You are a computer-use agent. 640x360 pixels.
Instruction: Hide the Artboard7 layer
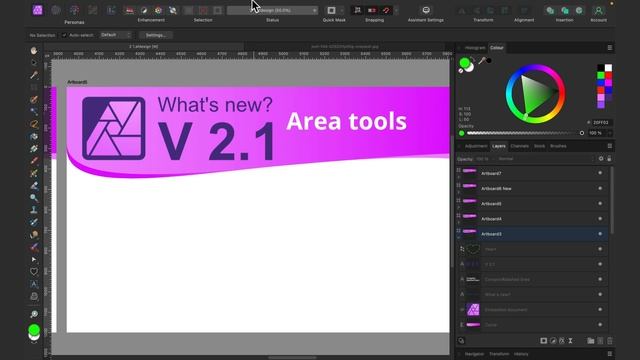[x=600, y=173]
